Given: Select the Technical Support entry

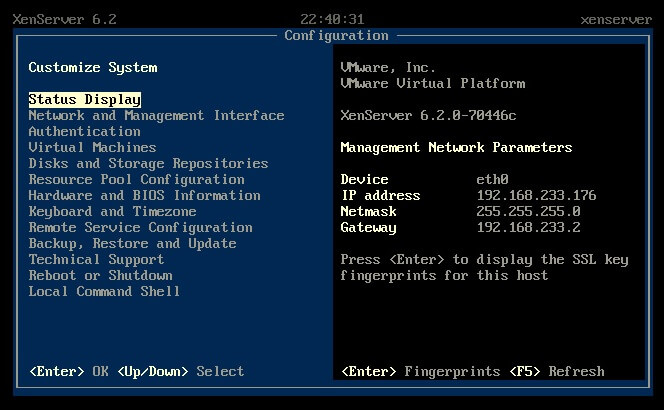Looking at the screenshot, I should [x=96, y=260].
